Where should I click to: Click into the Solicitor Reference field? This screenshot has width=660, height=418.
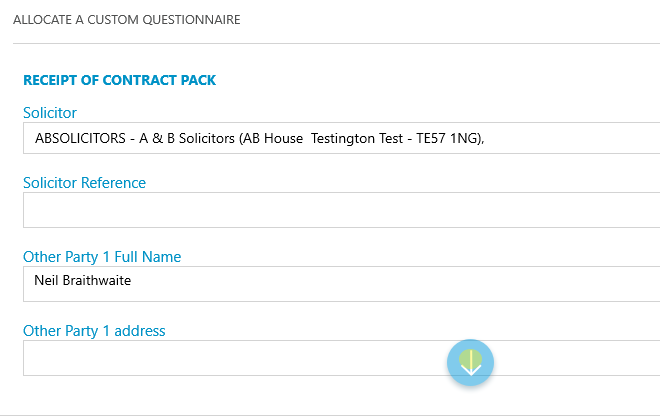(341, 210)
